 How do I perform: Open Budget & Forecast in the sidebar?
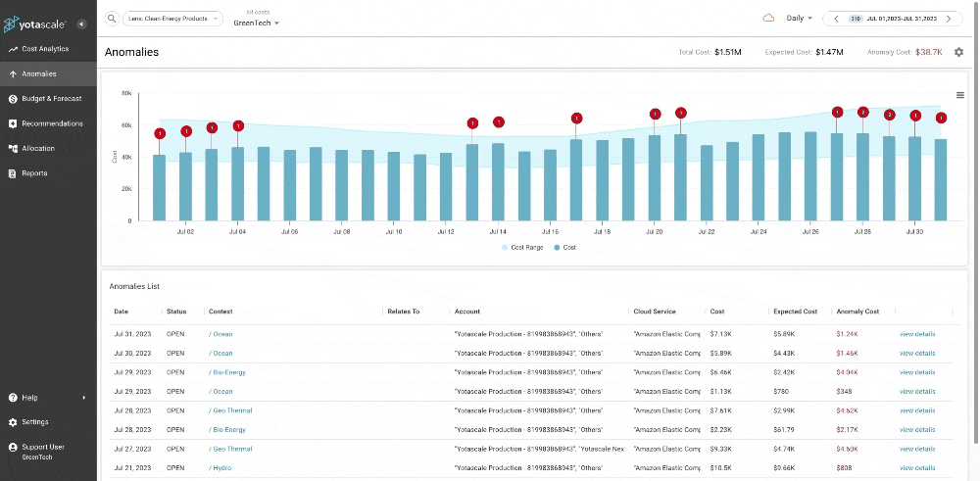point(48,99)
